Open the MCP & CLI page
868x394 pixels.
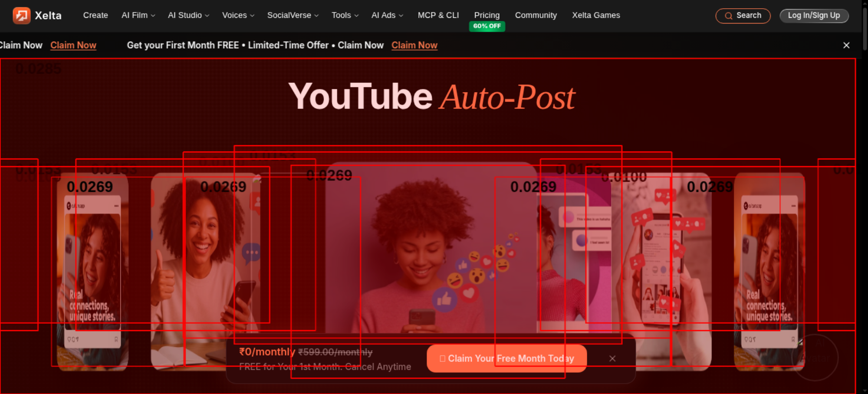(438, 15)
